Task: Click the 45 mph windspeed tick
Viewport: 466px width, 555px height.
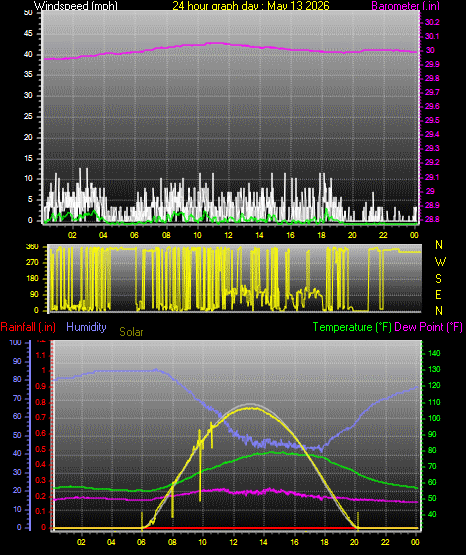Action: pos(28,34)
